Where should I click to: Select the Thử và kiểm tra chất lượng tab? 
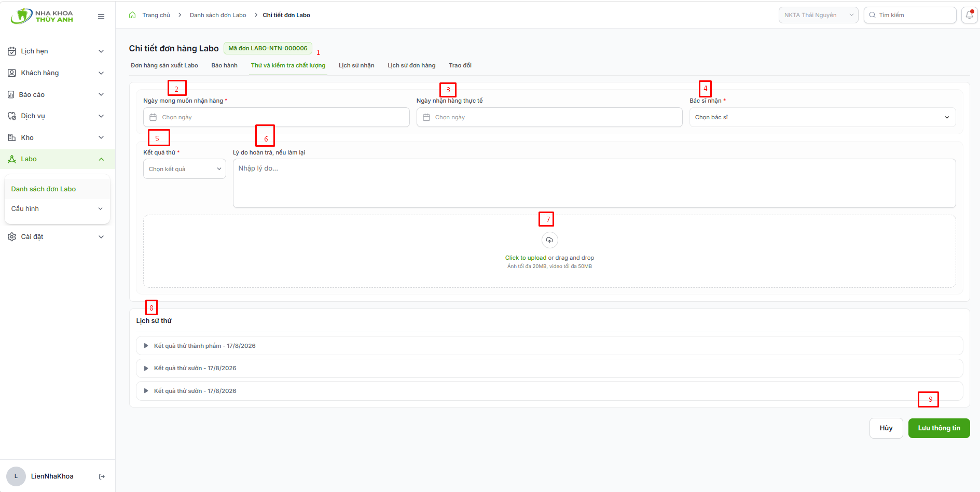288,66
